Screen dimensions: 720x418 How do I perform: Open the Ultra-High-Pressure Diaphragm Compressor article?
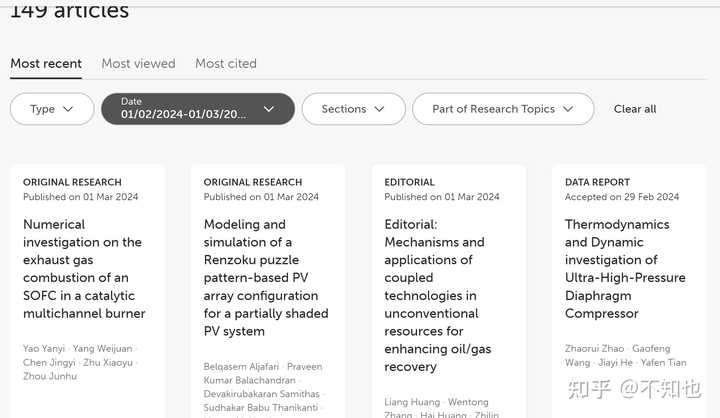tap(625, 269)
